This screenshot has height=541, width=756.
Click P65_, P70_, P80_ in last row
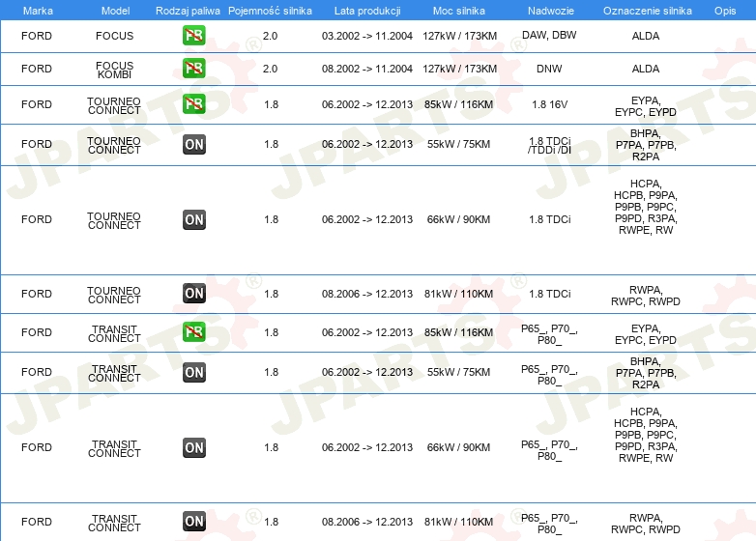coord(550,524)
